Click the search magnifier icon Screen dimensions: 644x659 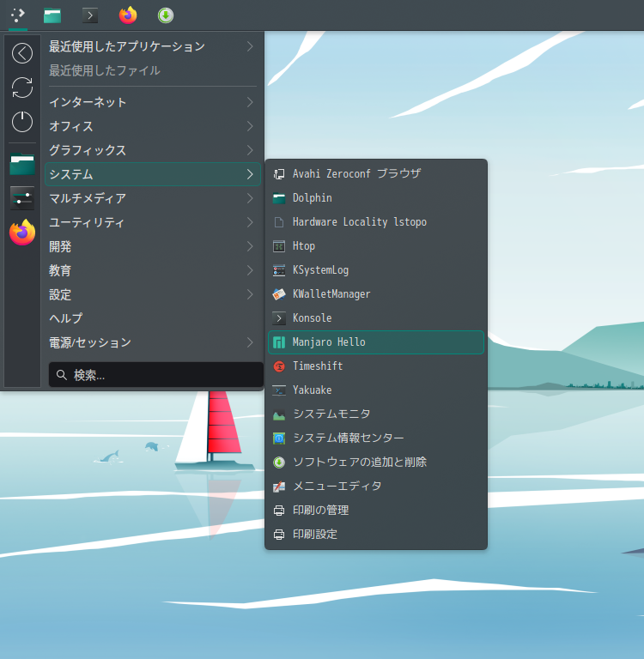[62, 375]
